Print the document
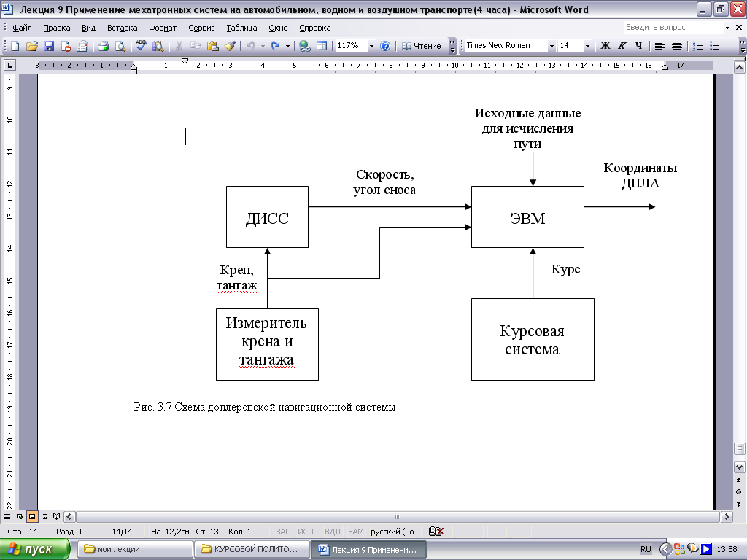This screenshot has width=747, height=560. [x=103, y=46]
